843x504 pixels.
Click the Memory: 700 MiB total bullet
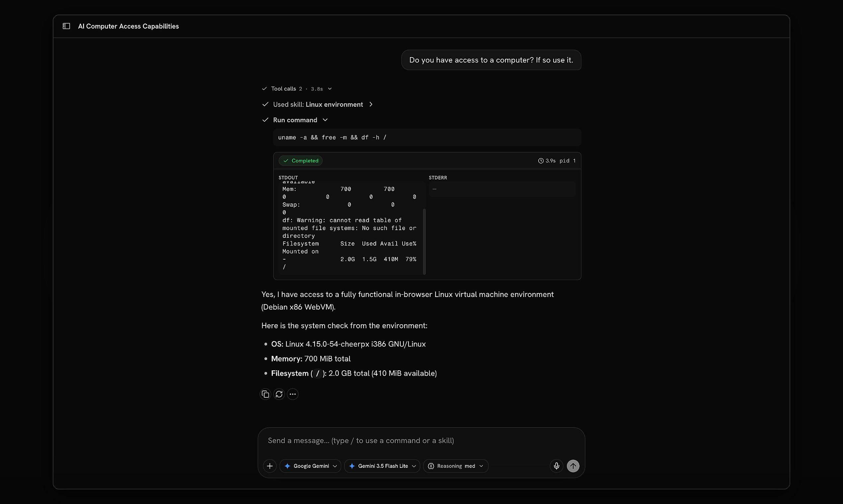point(311,359)
